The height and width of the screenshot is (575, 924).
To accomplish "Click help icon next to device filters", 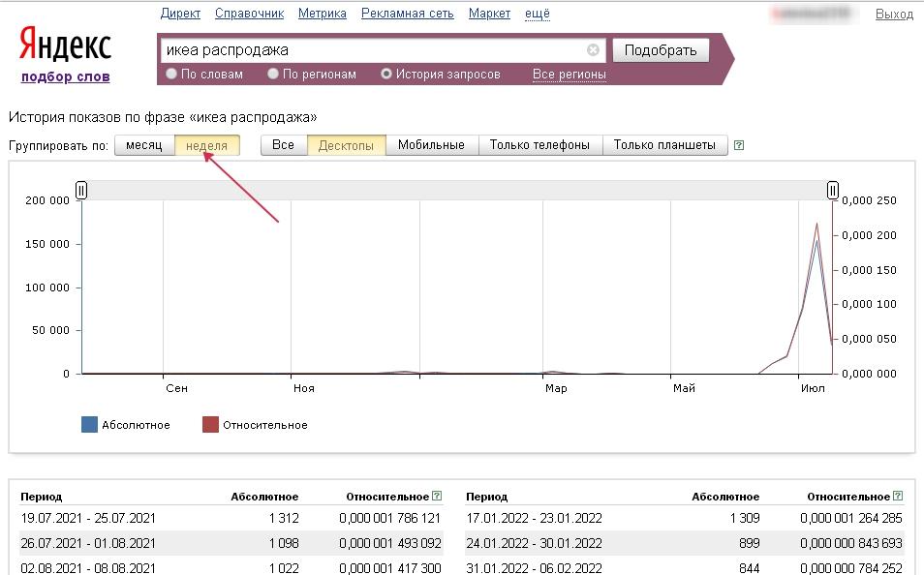I will point(739,146).
